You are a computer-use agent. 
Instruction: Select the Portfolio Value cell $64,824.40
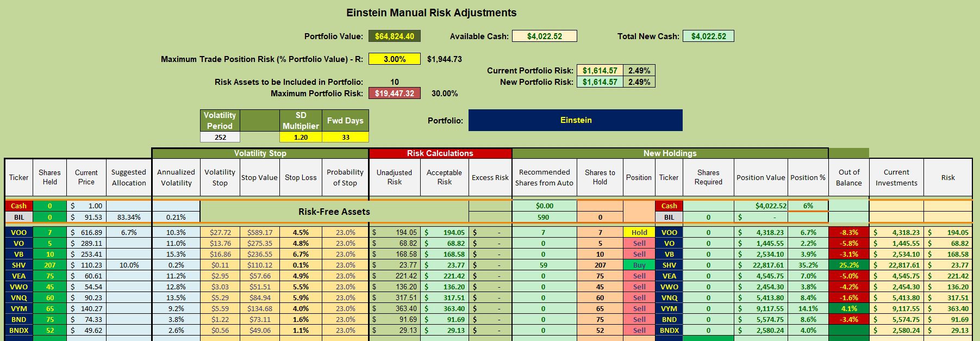coord(395,36)
